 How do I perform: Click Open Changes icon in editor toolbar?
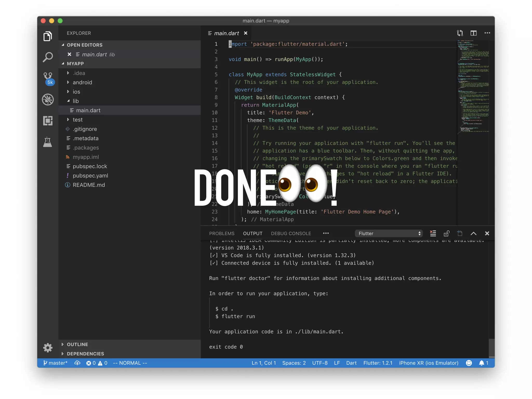pyautogui.click(x=460, y=33)
